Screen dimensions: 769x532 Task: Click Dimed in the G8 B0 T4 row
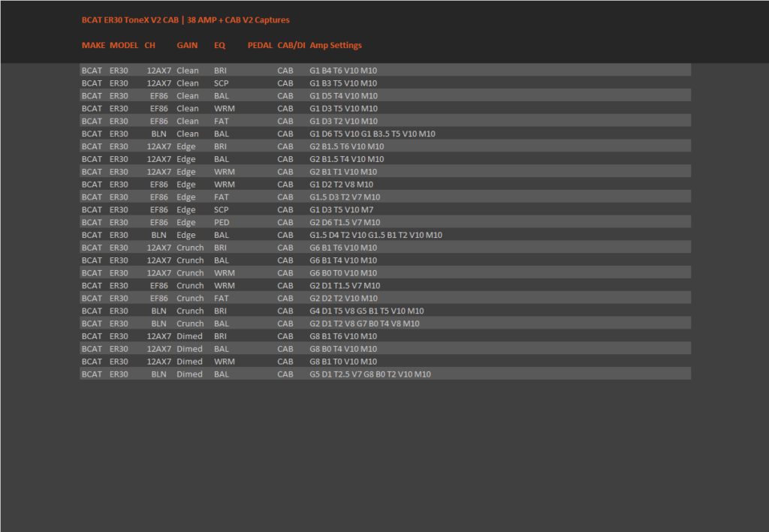[189, 349]
